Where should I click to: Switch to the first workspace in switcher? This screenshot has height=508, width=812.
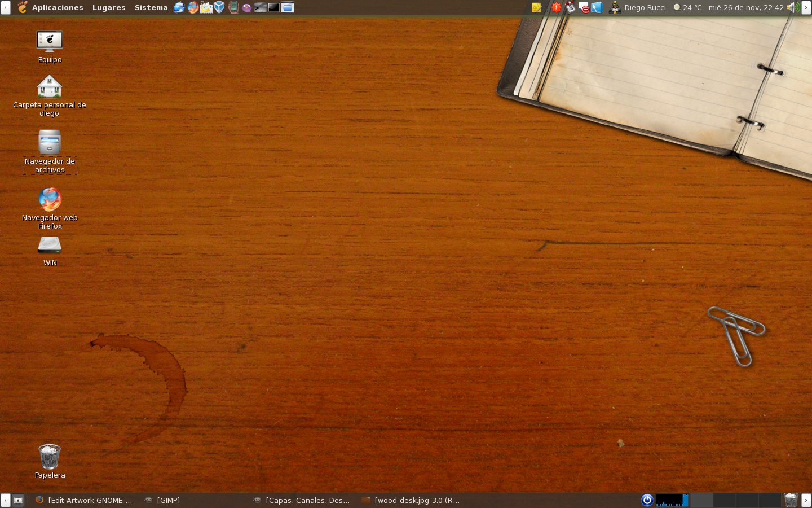702,500
